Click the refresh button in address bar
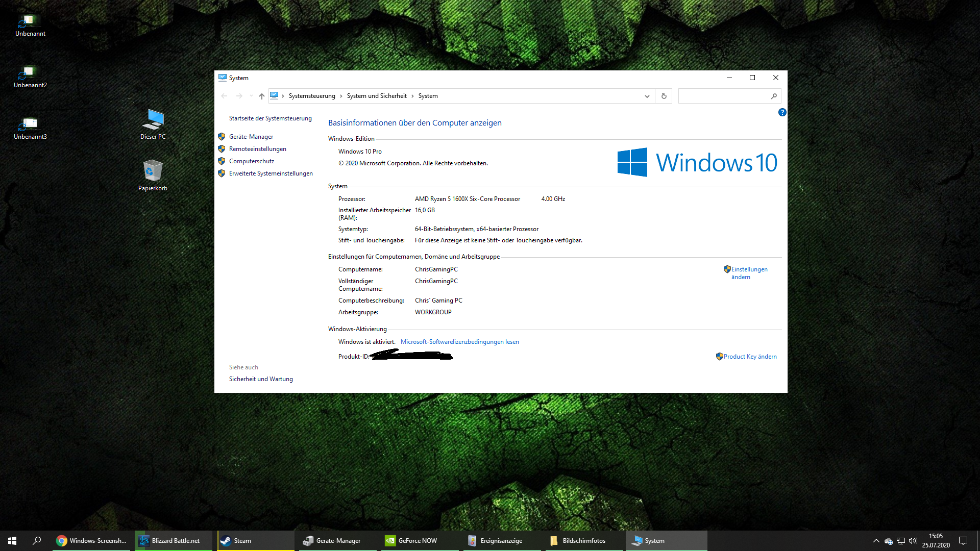 [x=664, y=96]
